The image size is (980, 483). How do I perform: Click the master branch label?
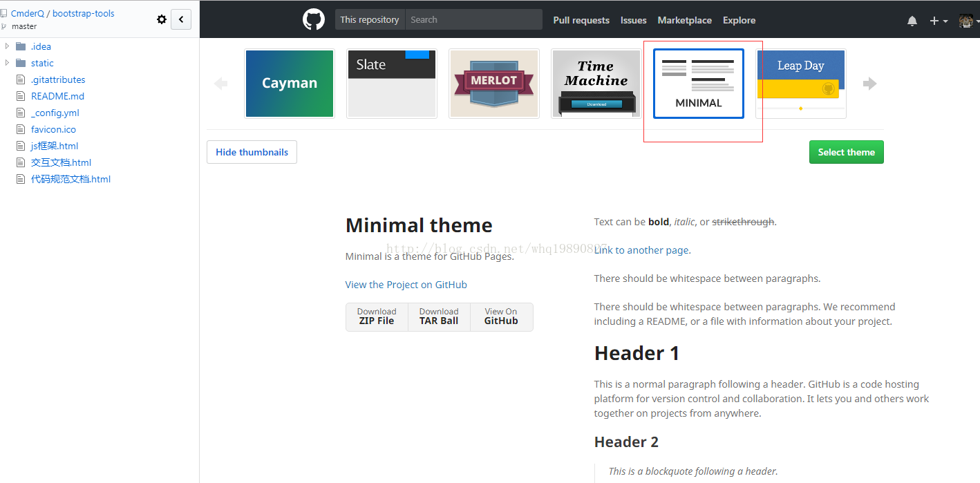pyautogui.click(x=24, y=26)
